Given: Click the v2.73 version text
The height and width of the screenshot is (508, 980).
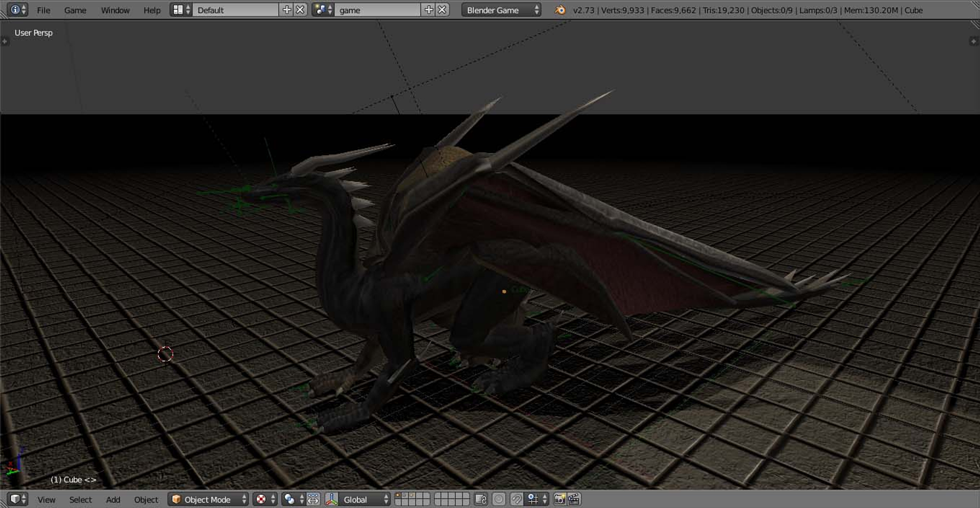Looking at the screenshot, I should (583, 10).
